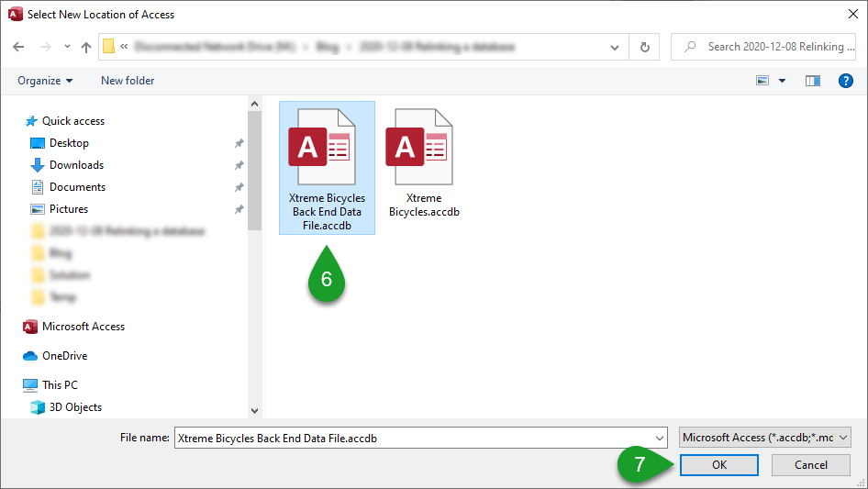
Task: Click navigation pane scroll down arrow
Action: click(255, 411)
